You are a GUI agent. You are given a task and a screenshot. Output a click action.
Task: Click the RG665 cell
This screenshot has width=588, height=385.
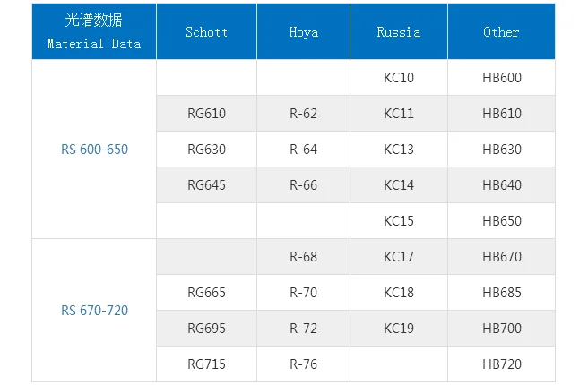pyautogui.click(x=207, y=293)
